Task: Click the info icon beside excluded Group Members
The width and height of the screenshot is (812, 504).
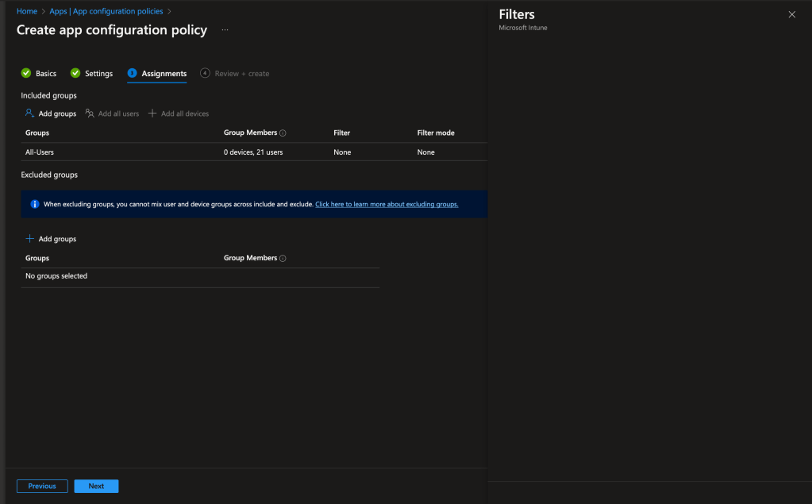Action: [283, 259]
